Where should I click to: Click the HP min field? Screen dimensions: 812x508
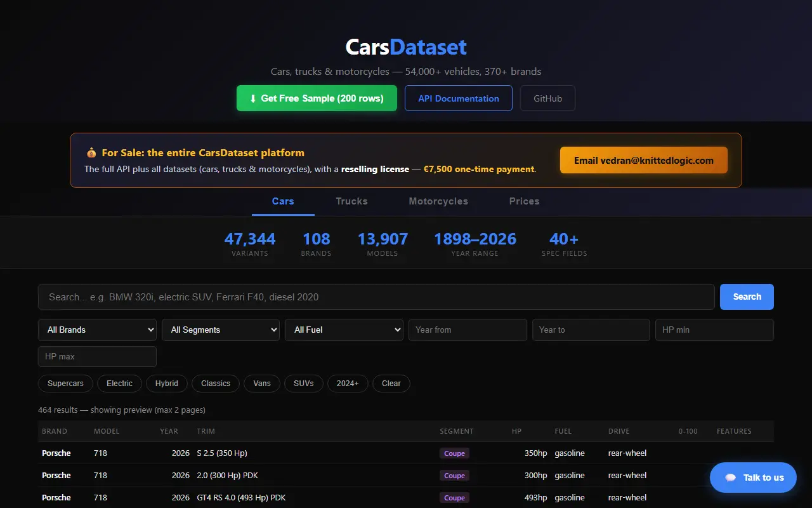coord(714,330)
